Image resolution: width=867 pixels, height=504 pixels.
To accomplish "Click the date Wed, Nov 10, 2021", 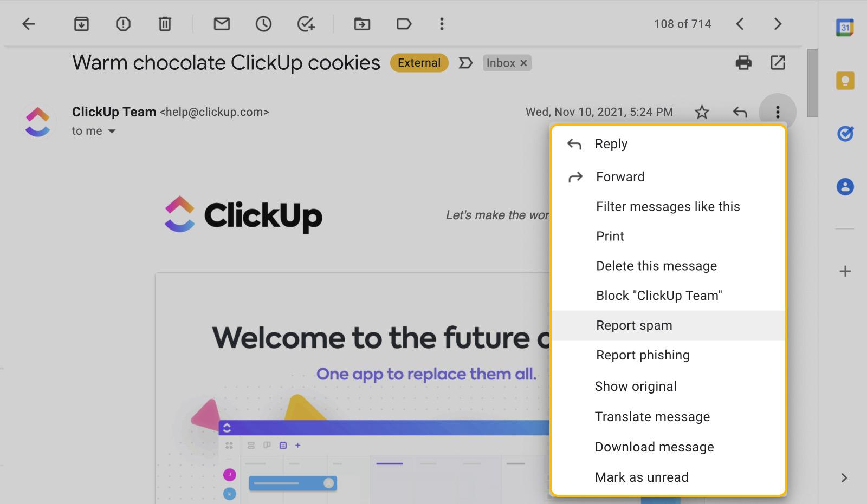I will pyautogui.click(x=599, y=112).
